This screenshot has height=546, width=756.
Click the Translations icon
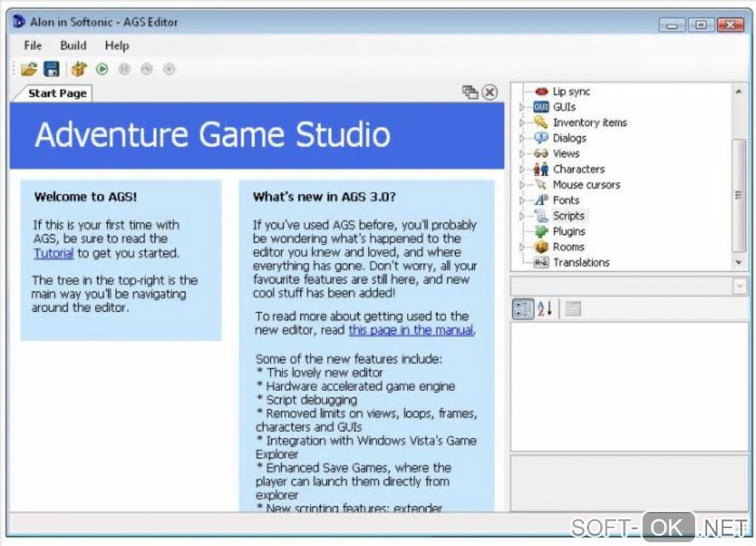click(x=541, y=263)
